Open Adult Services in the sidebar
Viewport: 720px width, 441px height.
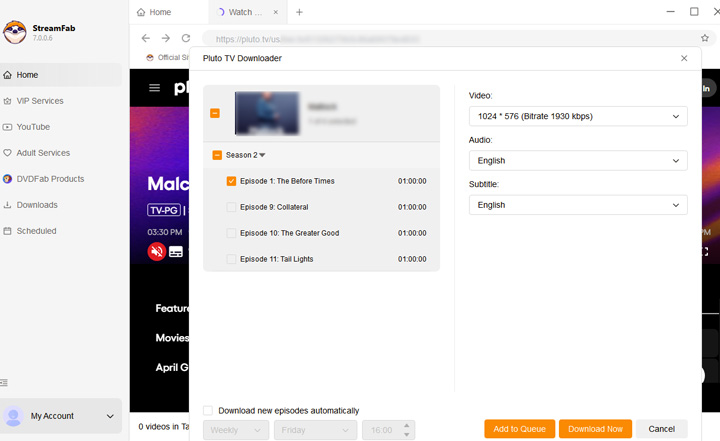click(x=61, y=153)
